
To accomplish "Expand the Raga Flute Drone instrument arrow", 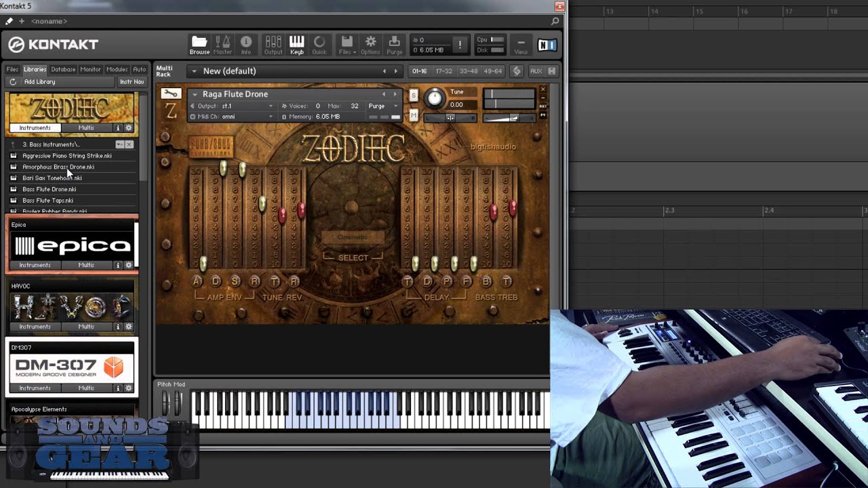I will (x=195, y=94).
